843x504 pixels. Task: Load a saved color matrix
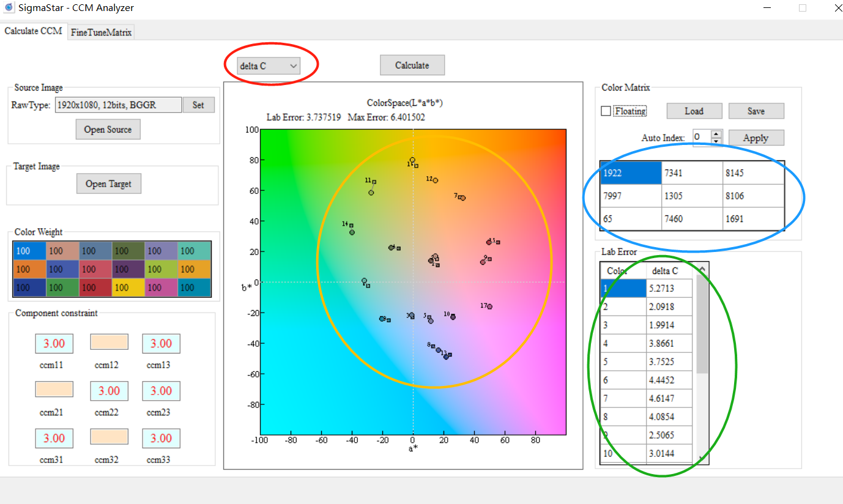[694, 111]
